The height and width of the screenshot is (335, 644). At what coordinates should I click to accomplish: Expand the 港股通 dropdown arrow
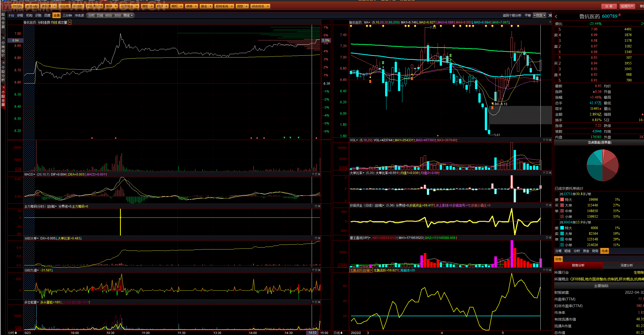(55, 6)
